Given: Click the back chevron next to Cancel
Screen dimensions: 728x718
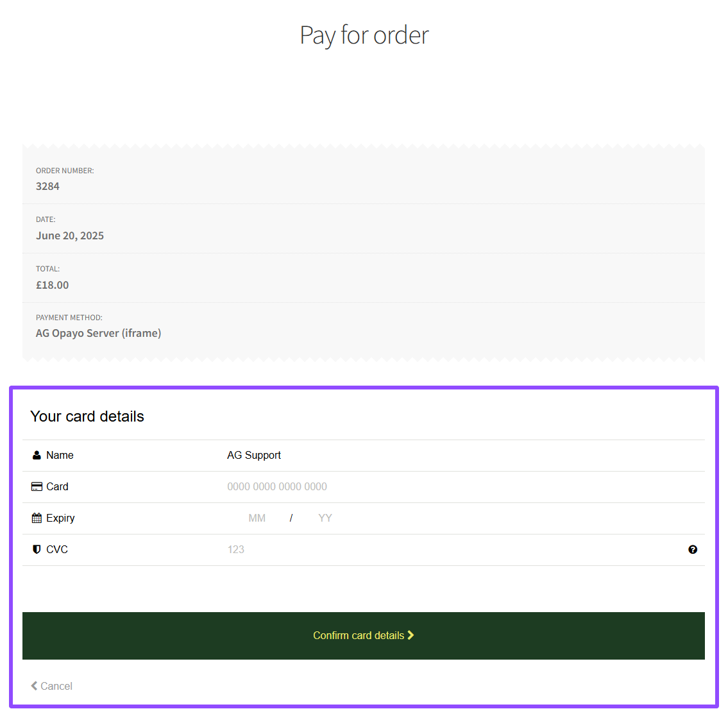Looking at the screenshot, I should coord(34,685).
